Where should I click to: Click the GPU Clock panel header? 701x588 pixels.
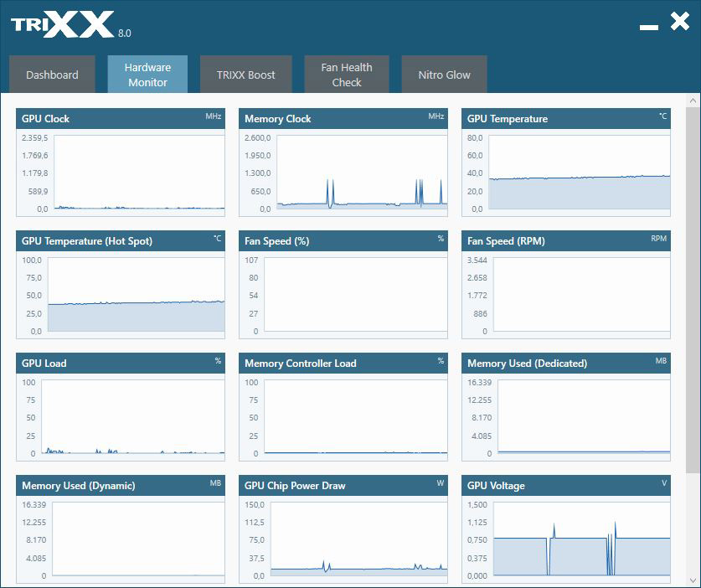[121, 118]
